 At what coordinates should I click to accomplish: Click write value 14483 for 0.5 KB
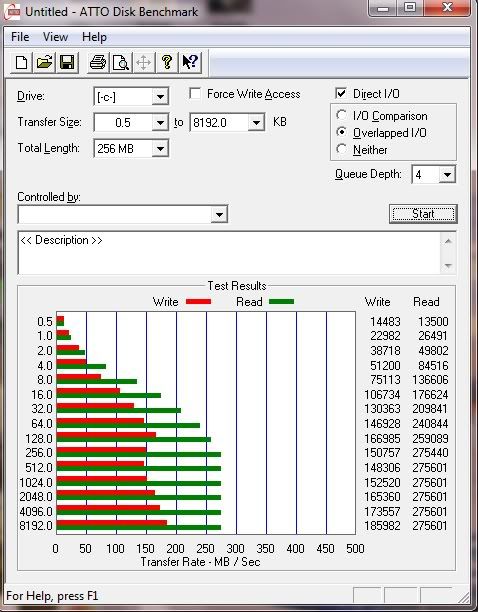tap(385, 322)
